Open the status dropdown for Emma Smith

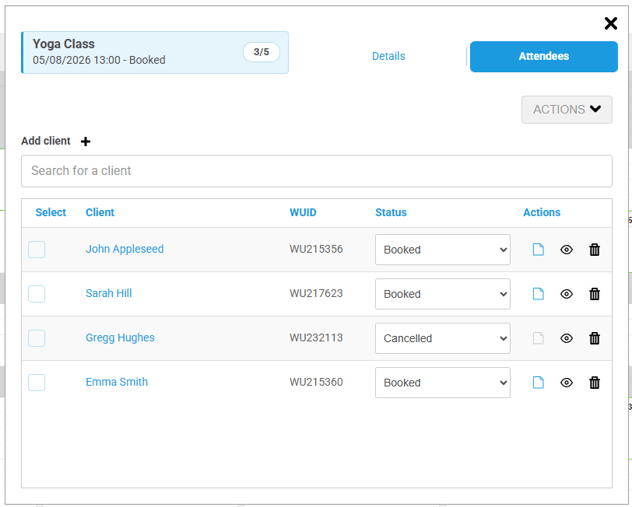pyautogui.click(x=443, y=382)
